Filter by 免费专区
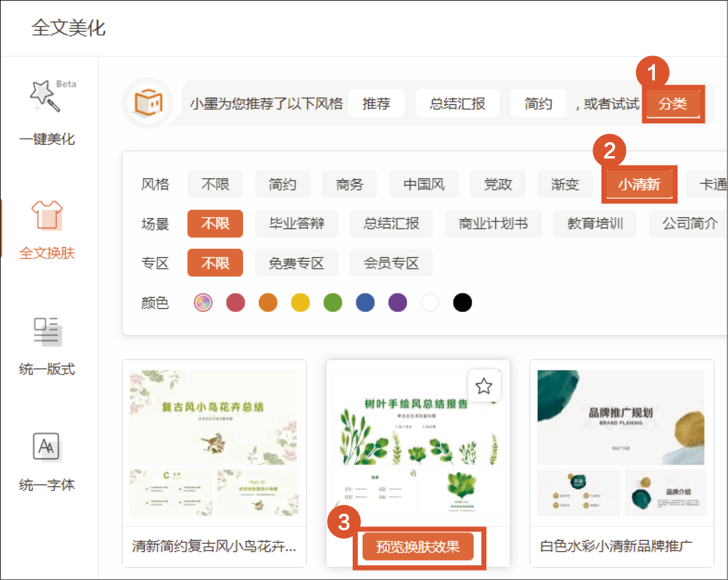Image resolution: width=728 pixels, height=580 pixels. pyautogui.click(x=296, y=263)
